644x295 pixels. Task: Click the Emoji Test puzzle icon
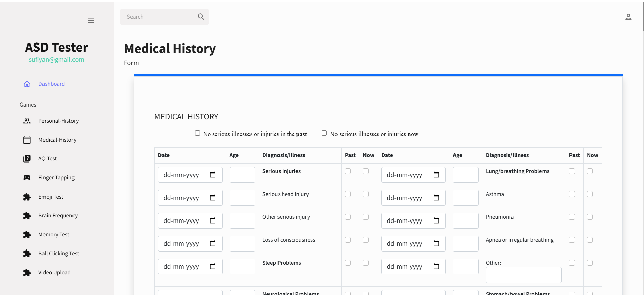[x=27, y=197]
